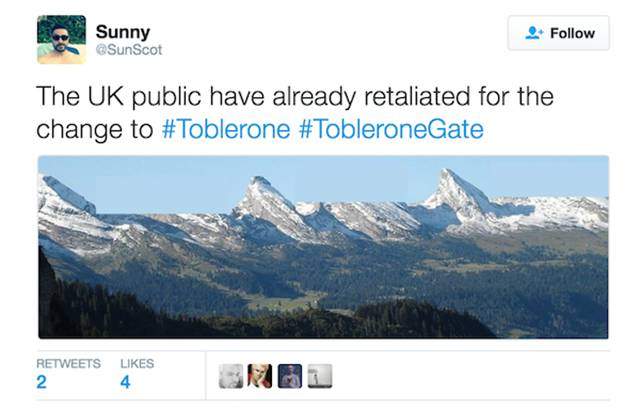Open second liker avatar with red background
Screen dimensions: 640x409
(260, 375)
